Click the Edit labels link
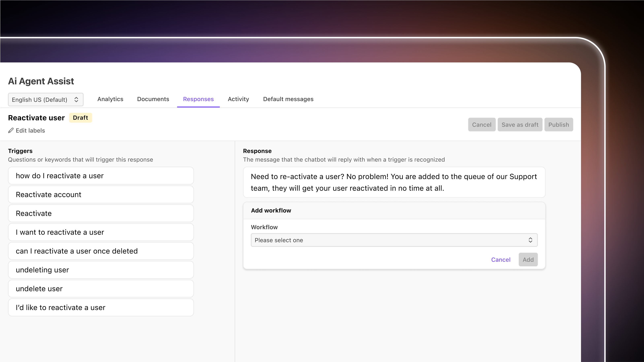 [x=30, y=130]
